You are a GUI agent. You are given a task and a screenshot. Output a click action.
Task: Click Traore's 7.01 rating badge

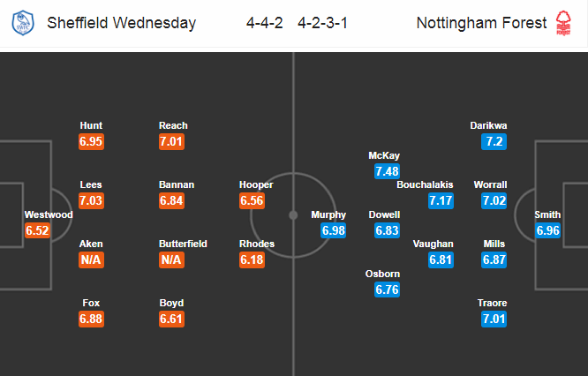[494, 319]
